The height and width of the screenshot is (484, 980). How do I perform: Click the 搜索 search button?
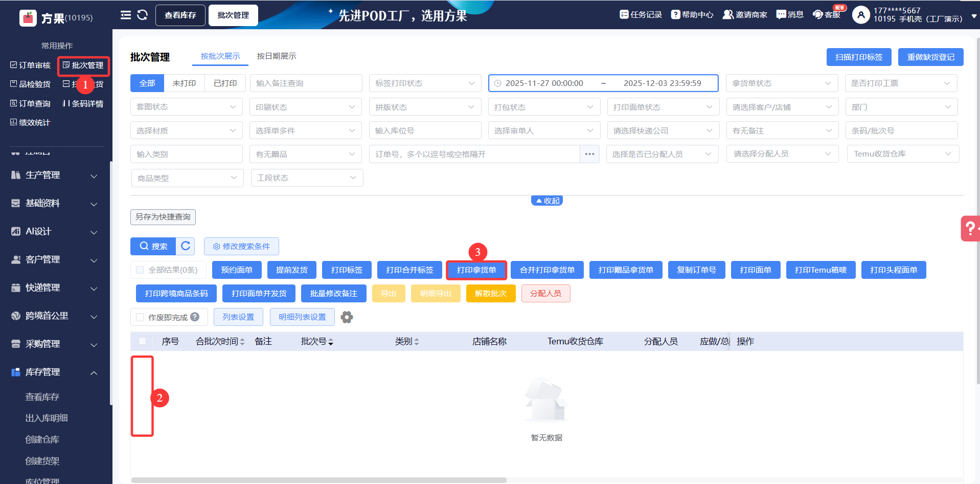coord(153,246)
